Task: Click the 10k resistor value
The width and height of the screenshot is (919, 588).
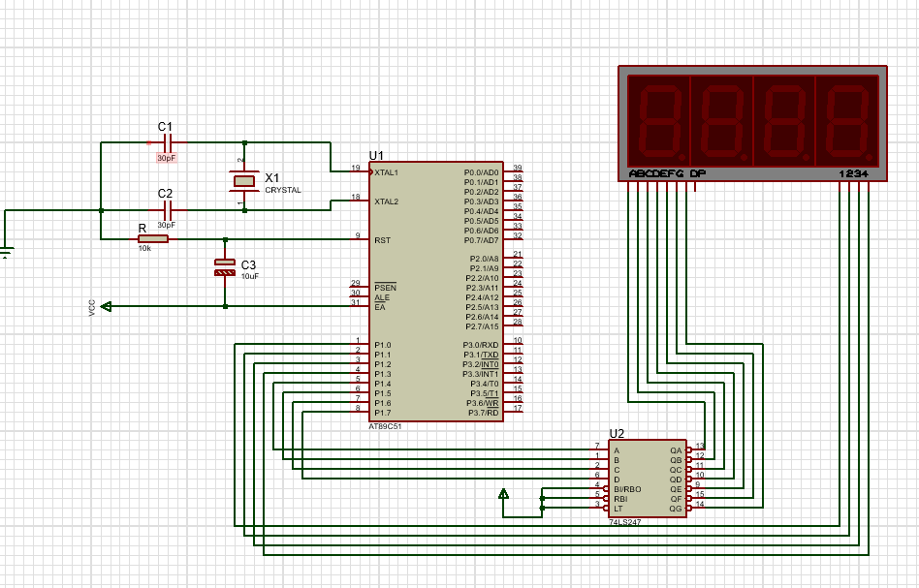Action: pos(144,248)
